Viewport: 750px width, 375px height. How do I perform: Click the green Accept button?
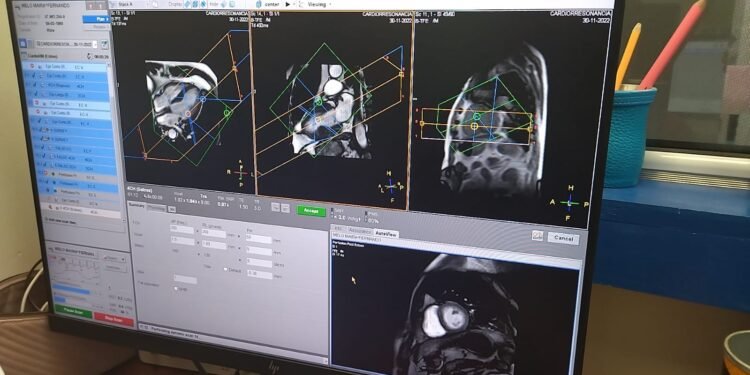[311, 211]
